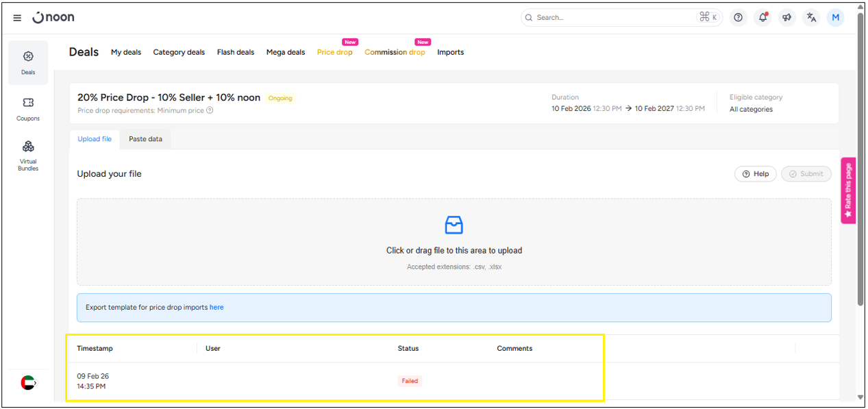
Task: Switch to the Paste data tab
Action: (x=145, y=139)
